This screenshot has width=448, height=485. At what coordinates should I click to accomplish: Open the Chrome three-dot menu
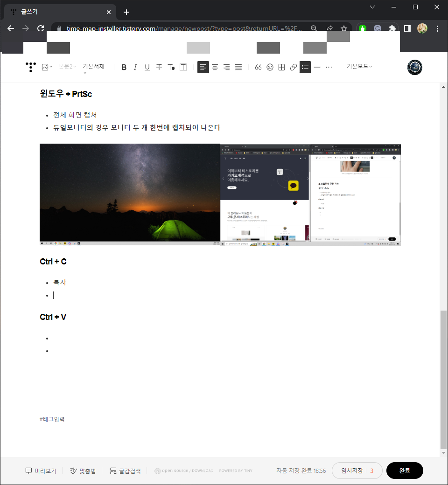point(437,28)
